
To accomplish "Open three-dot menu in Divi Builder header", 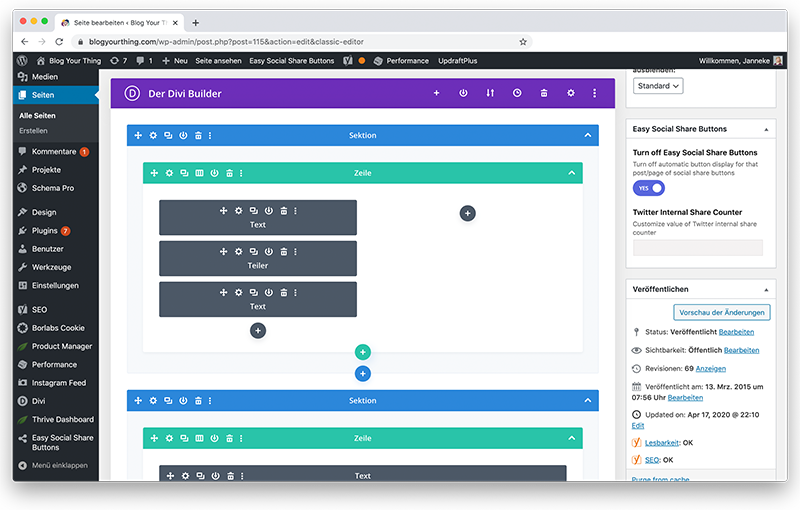I will point(594,93).
